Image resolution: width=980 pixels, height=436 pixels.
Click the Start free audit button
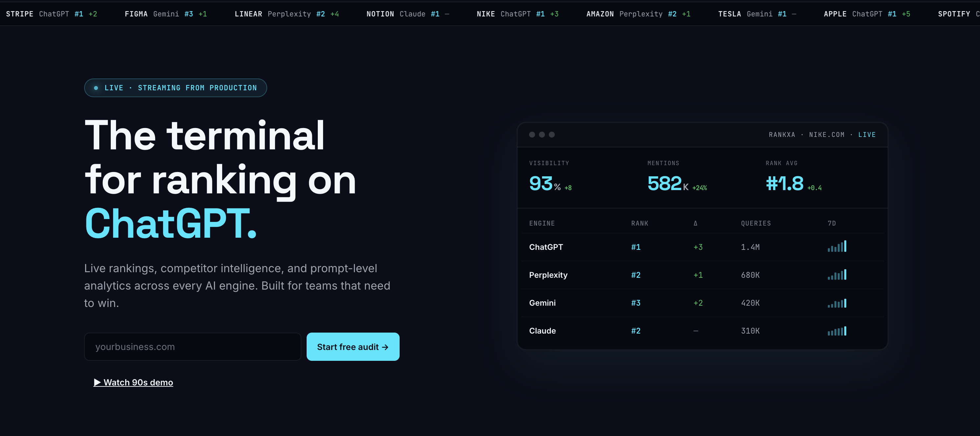353,347
